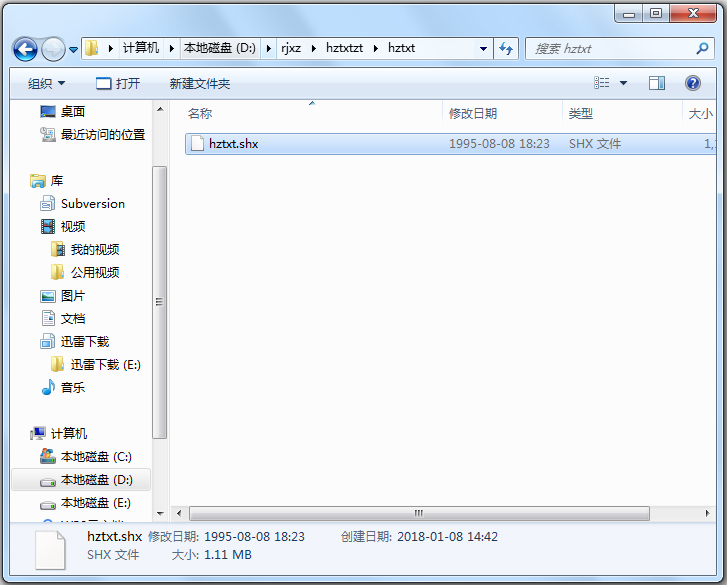Select 本地磁盘 (D:) in the address breadcrumb
This screenshot has width=727, height=585.
(x=219, y=48)
